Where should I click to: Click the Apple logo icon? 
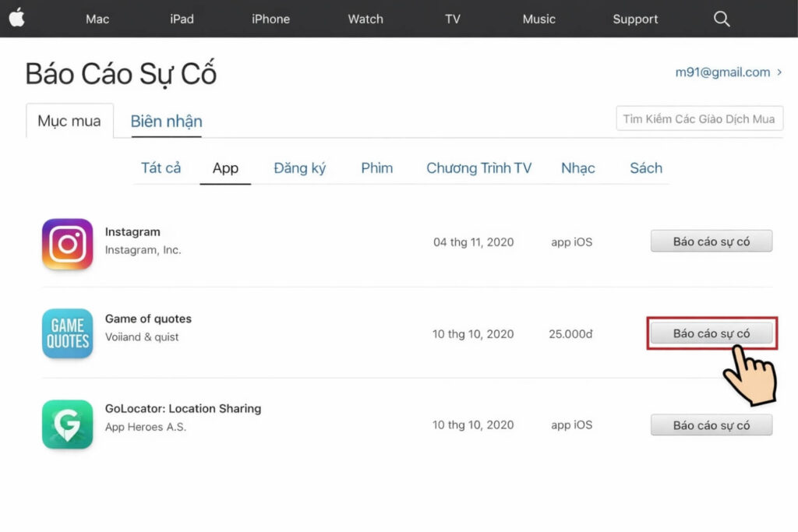(x=16, y=18)
